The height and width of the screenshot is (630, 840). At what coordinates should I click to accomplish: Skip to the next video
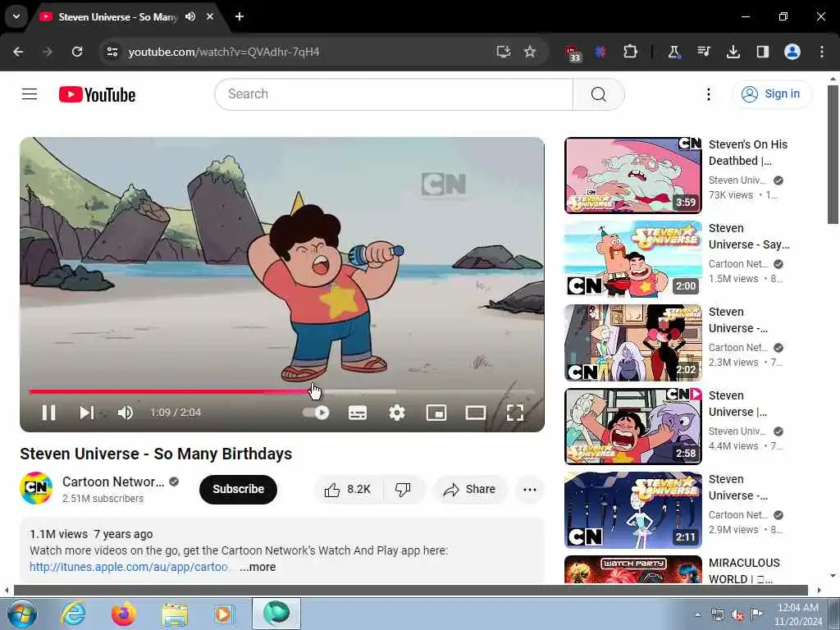pos(87,413)
